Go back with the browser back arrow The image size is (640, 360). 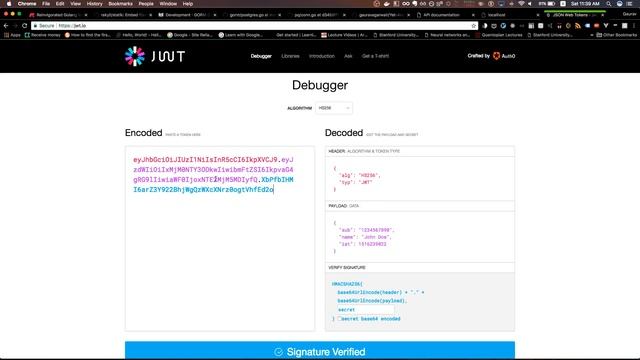(6, 26)
